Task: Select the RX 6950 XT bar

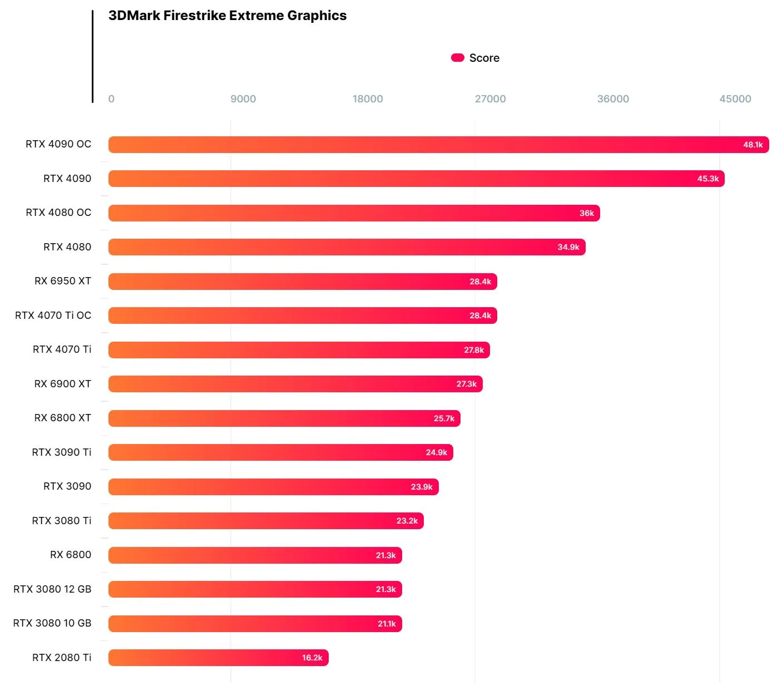Action: (303, 282)
